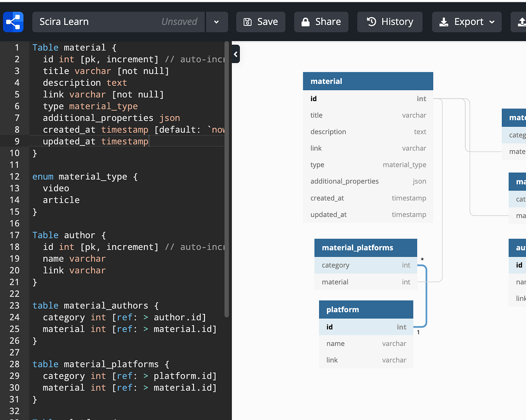Click the dbdiagram logo icon
526x420 pixels.
pos(13,22)
